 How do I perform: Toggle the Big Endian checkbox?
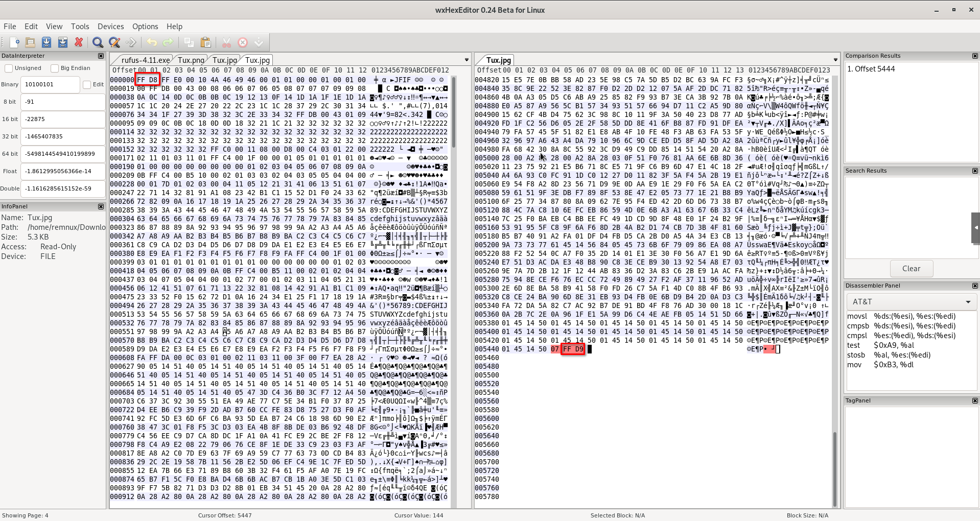point(55,68)
